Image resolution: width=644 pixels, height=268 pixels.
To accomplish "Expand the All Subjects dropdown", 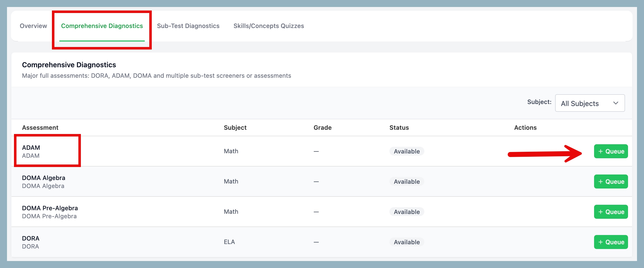I will point(590,103).
